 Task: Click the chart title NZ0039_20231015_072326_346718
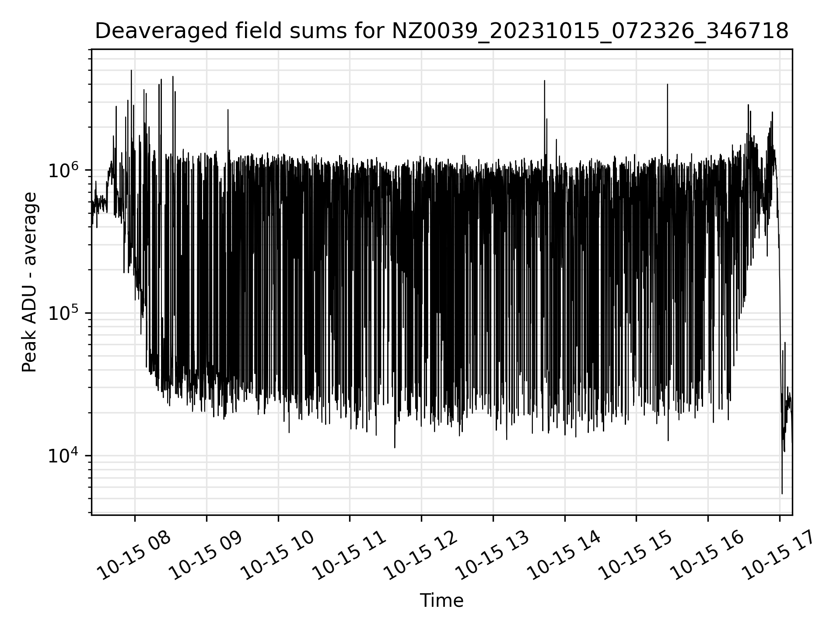(441, 31)
